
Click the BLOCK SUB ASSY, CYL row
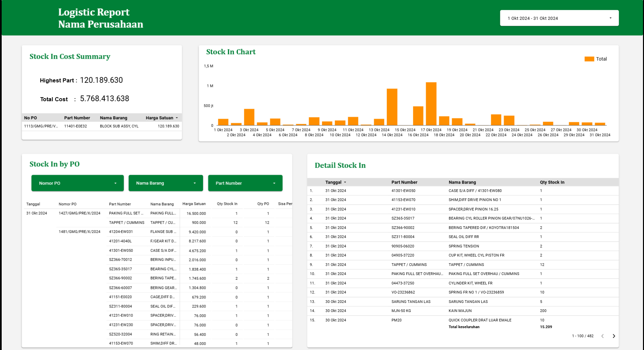coord(119,126)
